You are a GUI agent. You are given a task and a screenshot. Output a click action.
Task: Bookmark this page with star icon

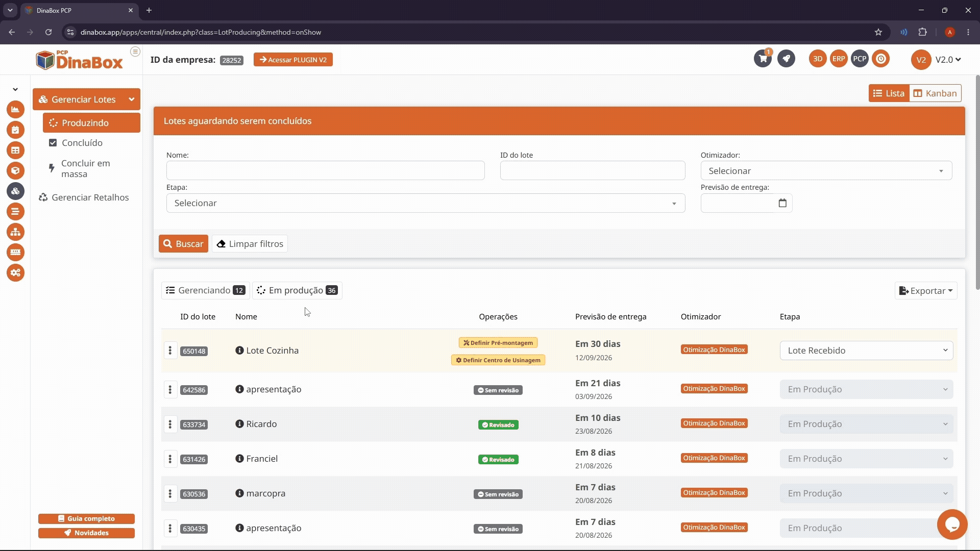pos(878,32)
